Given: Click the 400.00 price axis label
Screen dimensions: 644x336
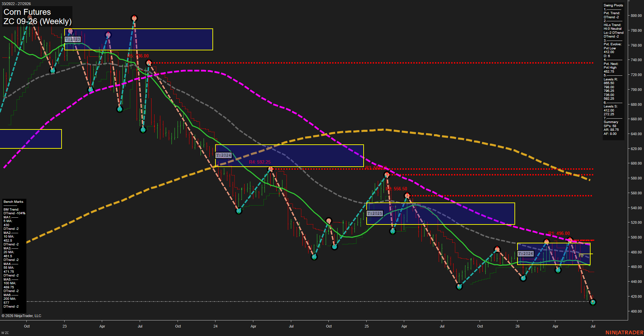Looking at the screenshot, I should coord(636,311).
